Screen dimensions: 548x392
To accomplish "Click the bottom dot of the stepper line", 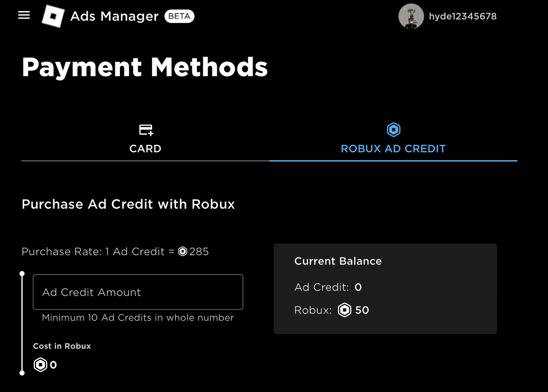I will click(22, 373).
